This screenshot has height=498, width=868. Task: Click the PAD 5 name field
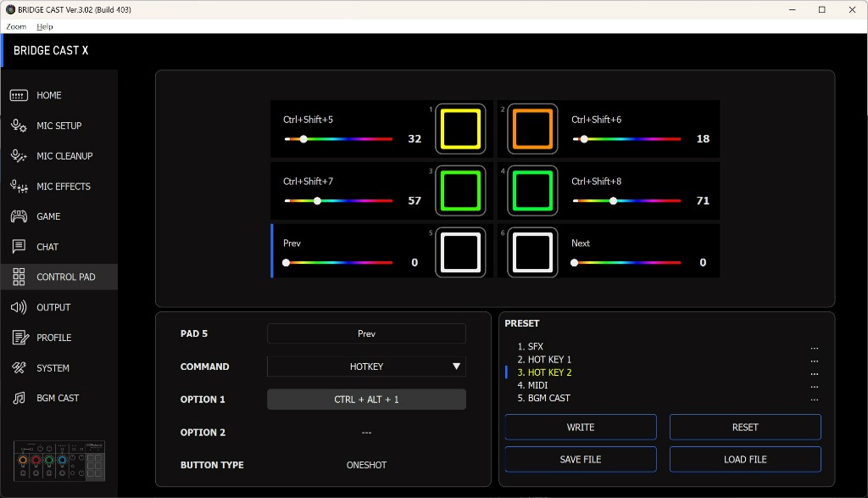pyautogui.click(x=366, y=333)
